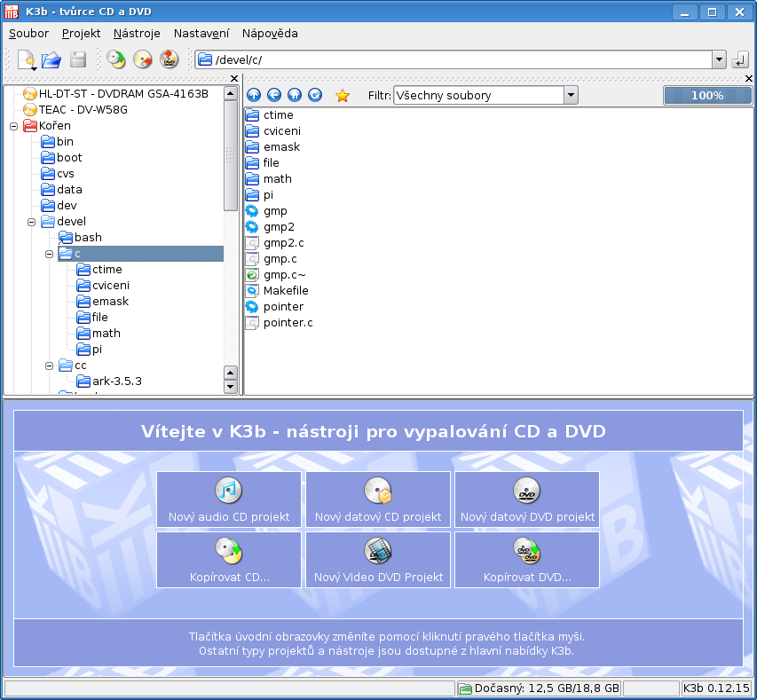
Task: Select the pointer executable file
Action: 274,307
